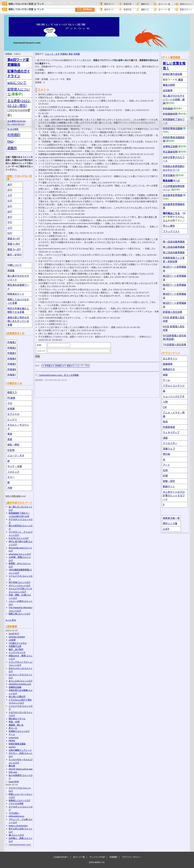This screenshot has height=868, width=194.
Task: Open 利用規約 footer link
Action: point(113,857)
